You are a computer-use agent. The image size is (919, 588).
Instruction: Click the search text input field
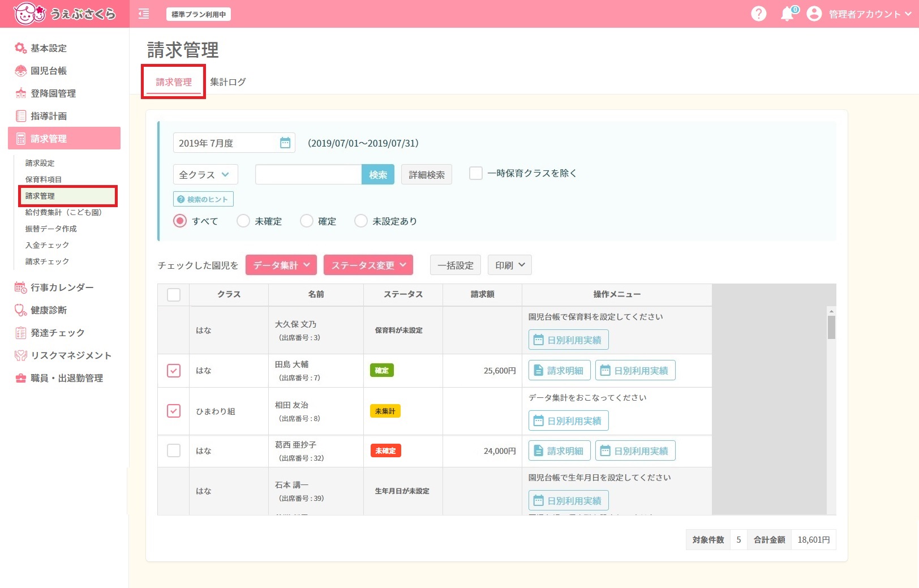tap(308, 174)
